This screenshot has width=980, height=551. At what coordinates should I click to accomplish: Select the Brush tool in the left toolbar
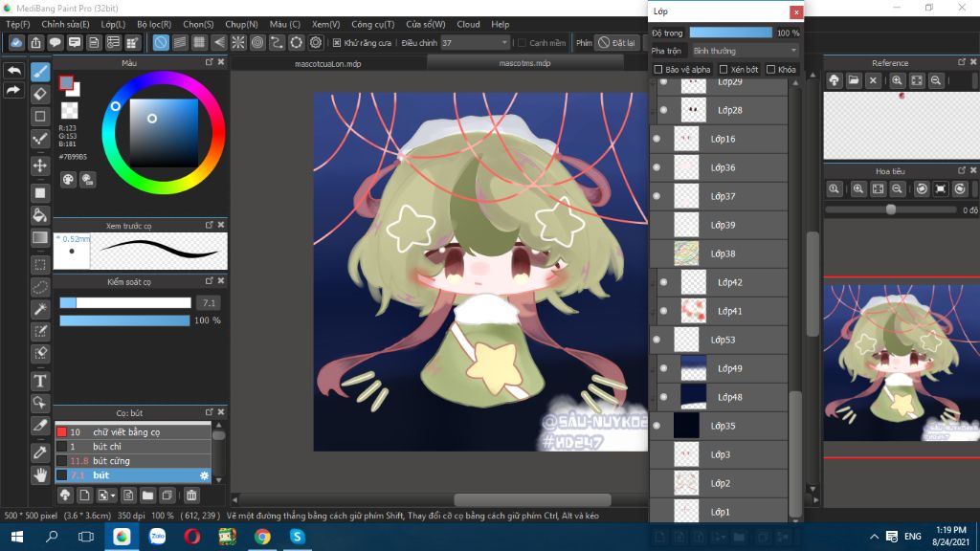tap(40, 72)
